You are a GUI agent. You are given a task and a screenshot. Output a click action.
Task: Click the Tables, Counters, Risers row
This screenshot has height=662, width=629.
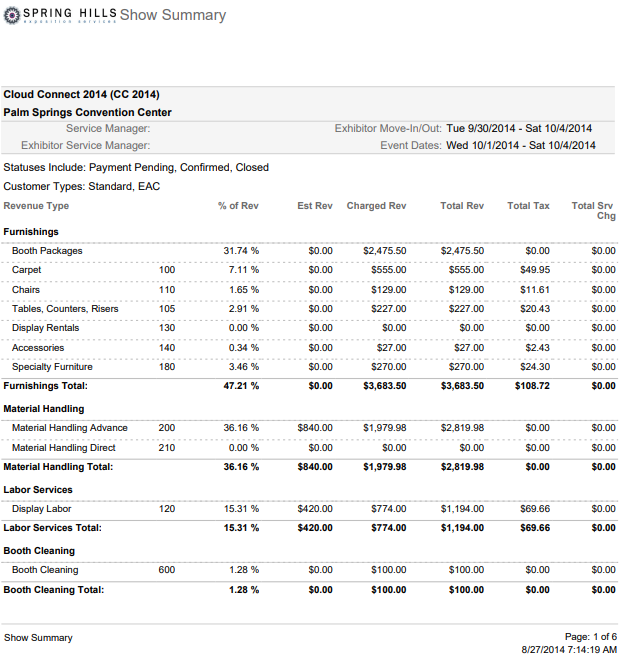(65, 309)
